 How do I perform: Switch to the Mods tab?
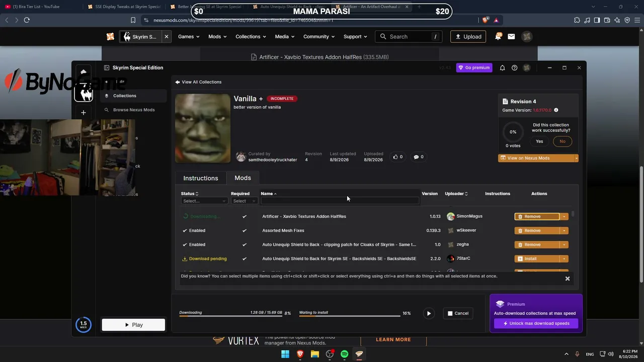243,178
